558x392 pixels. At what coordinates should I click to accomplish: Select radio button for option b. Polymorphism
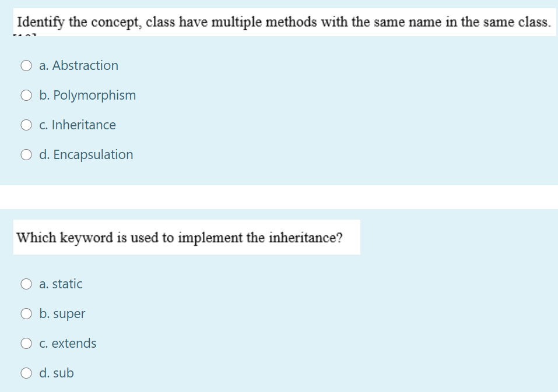click(x=26, y=95)
